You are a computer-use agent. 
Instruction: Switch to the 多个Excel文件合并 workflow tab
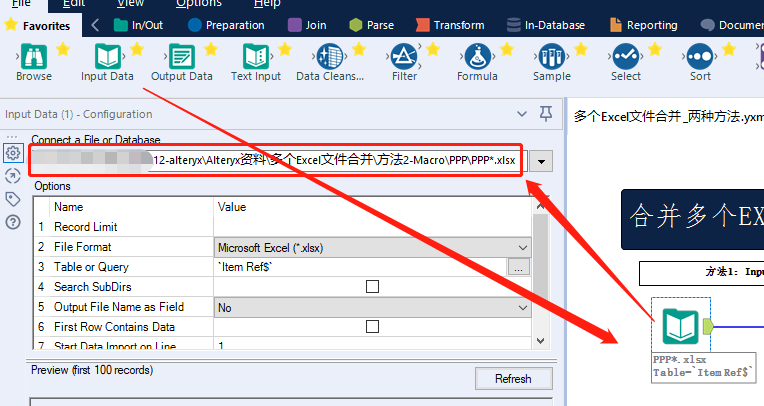tap(668, 116)
